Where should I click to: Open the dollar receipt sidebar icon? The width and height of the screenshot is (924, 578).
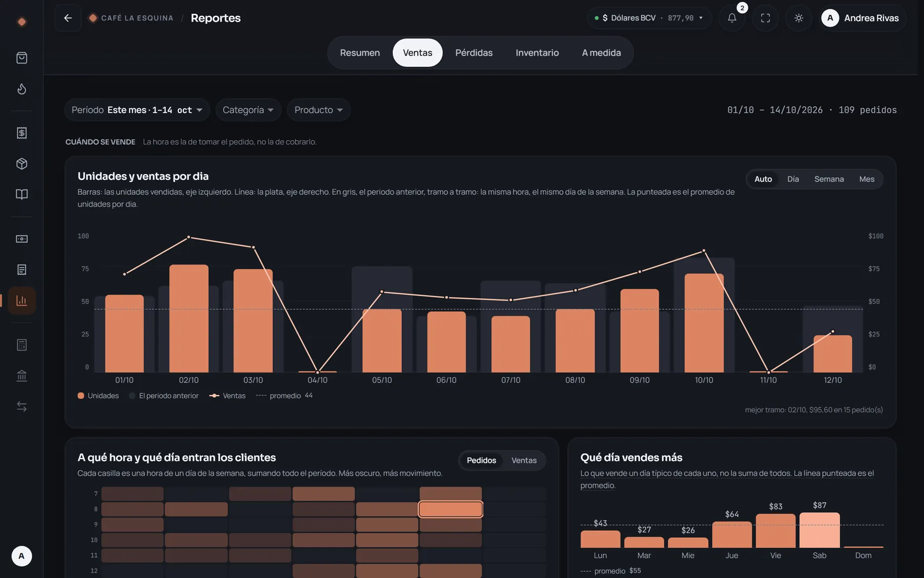point(22,133)
